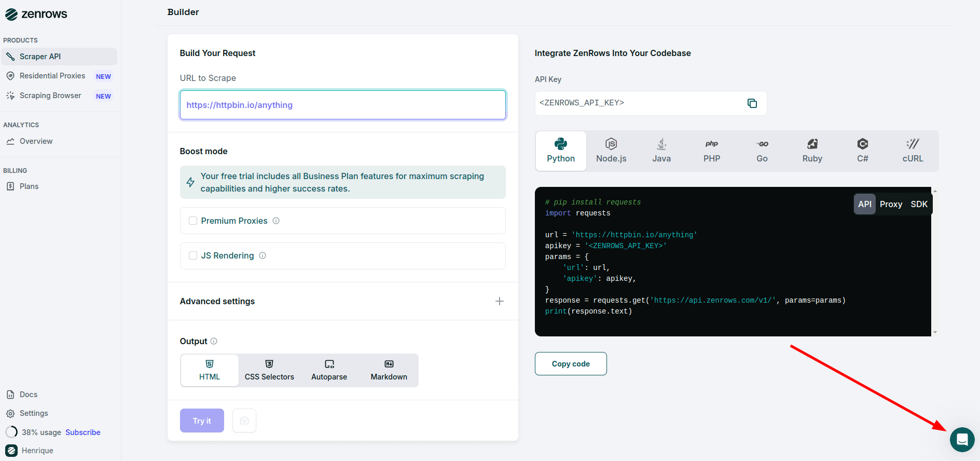
Task: Expand Advanced settings with plus icon
Action: (500, 301)
